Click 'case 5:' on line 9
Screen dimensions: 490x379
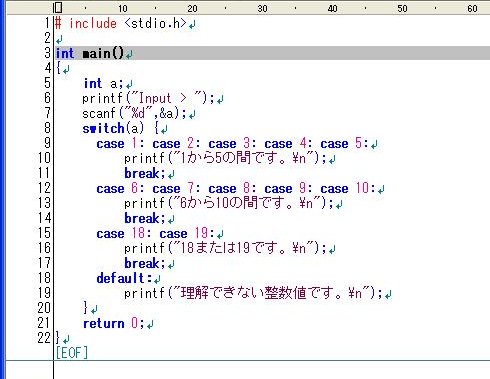click(344, 143)
